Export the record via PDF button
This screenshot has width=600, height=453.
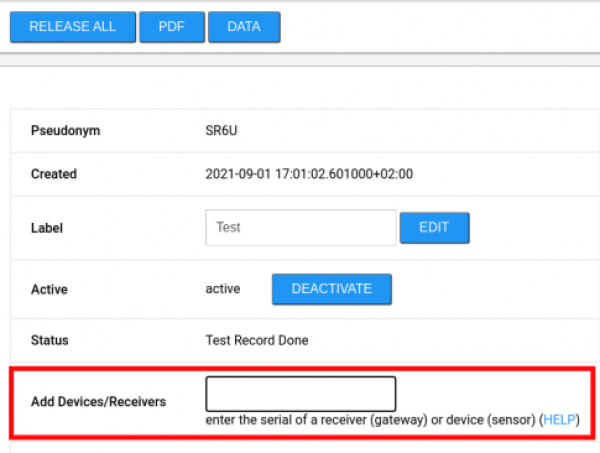tap(171, 27)
